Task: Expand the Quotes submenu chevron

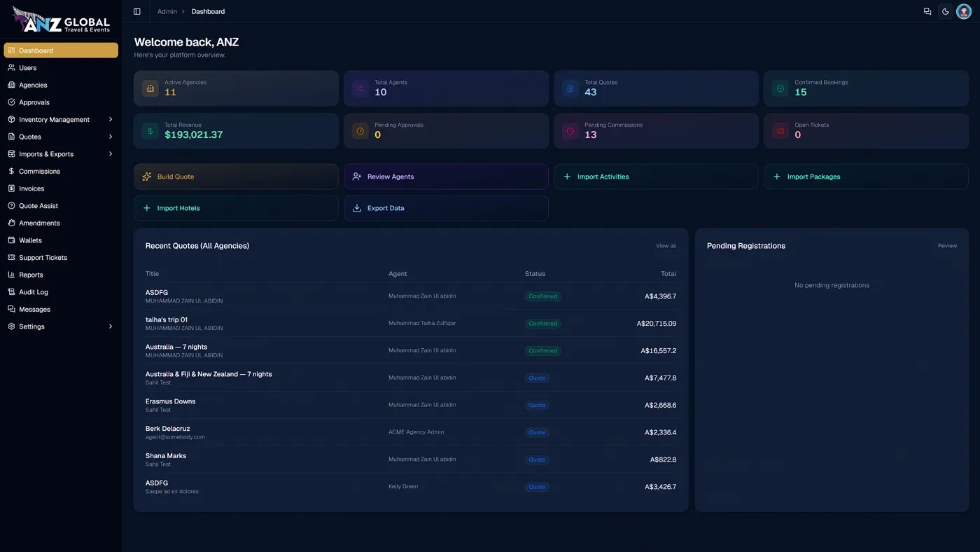Action: click(x=111, y=137)
